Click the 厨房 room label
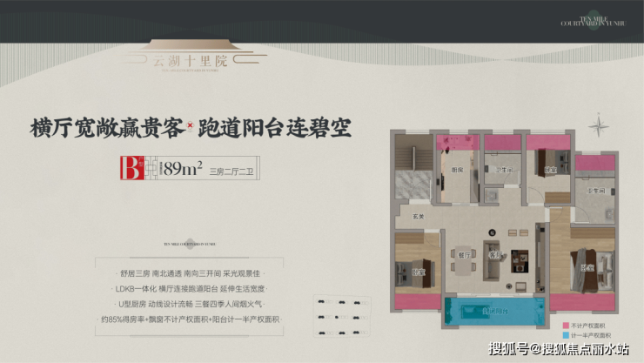This screenshot has height=363, width=644. tap(457, 170)
